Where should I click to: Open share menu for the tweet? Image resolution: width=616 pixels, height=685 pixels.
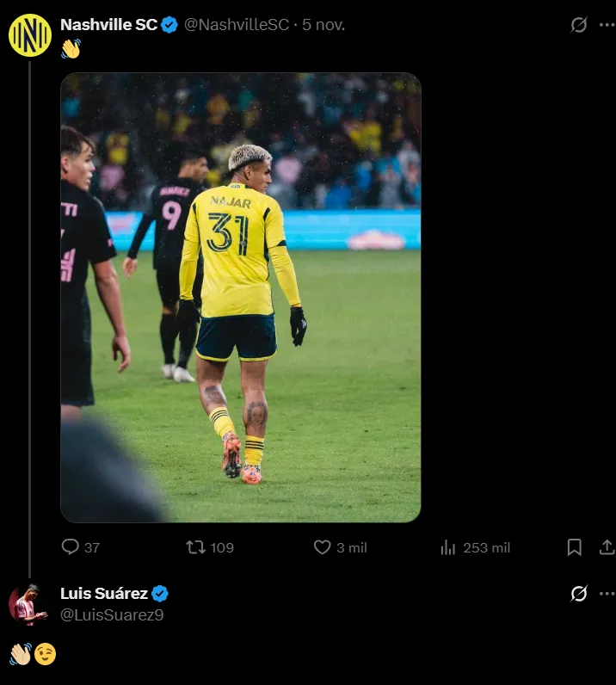pyautogui.click(x=607, y=547)
